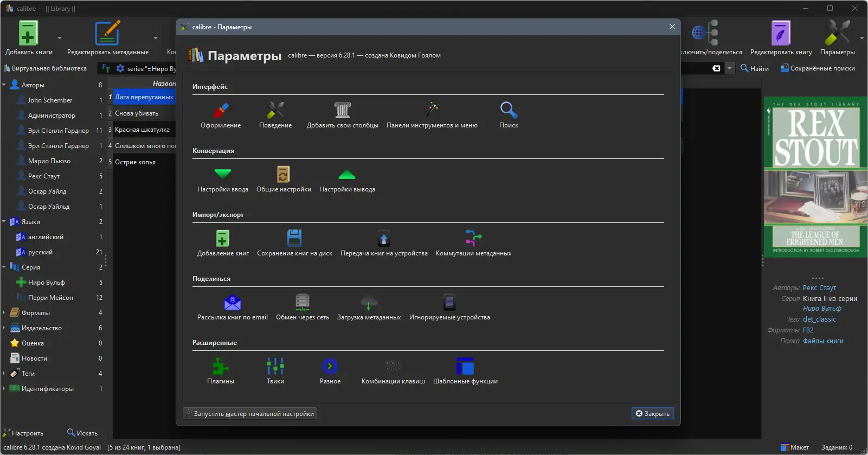Viewport: 868px width, 455px height.
Task: Expand the Теги tree category
Action: coord(4,374)
